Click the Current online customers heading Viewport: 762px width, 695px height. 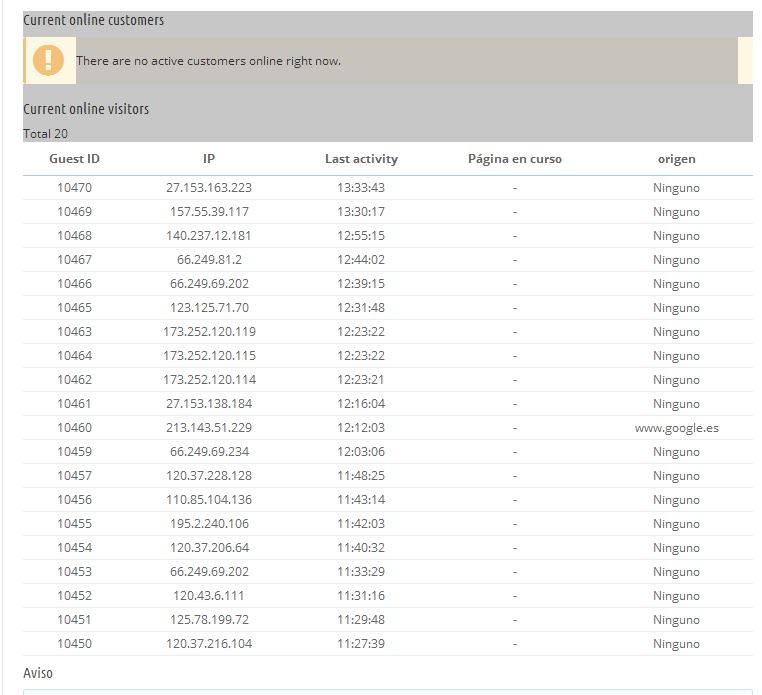[x=94, y=20]
